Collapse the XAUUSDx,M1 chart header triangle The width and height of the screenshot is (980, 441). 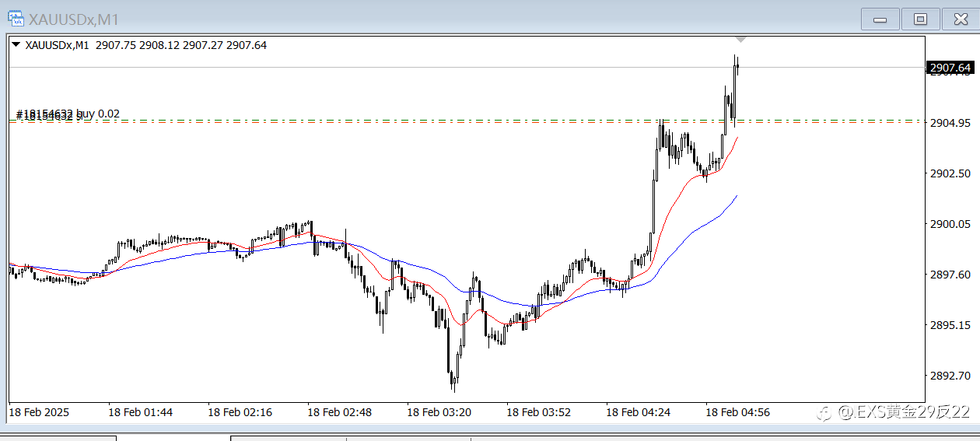(x=16, y=45)
